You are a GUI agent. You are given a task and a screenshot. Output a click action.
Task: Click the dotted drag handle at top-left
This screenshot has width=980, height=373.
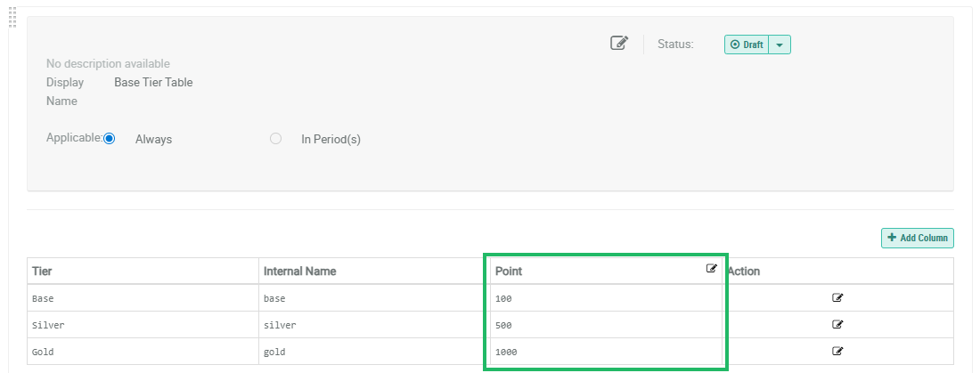coord(12,16)
